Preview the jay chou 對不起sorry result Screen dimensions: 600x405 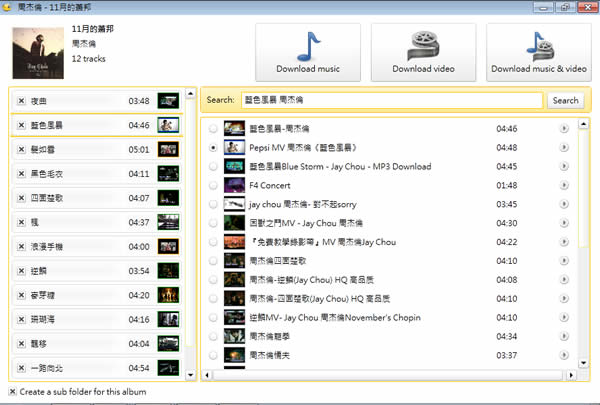point(564,204)
